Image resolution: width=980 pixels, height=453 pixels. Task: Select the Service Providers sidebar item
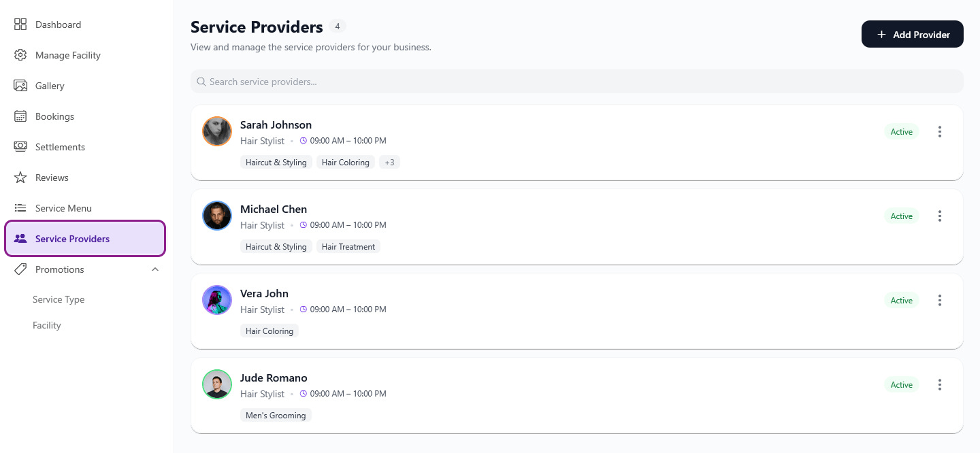[85, 239]
